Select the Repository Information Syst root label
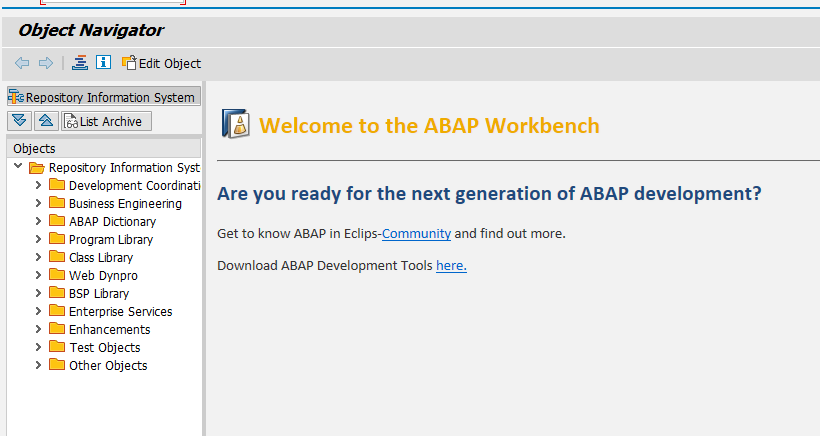Image resolution: width=820 pixels, height=436 pixels. point(124,168)
